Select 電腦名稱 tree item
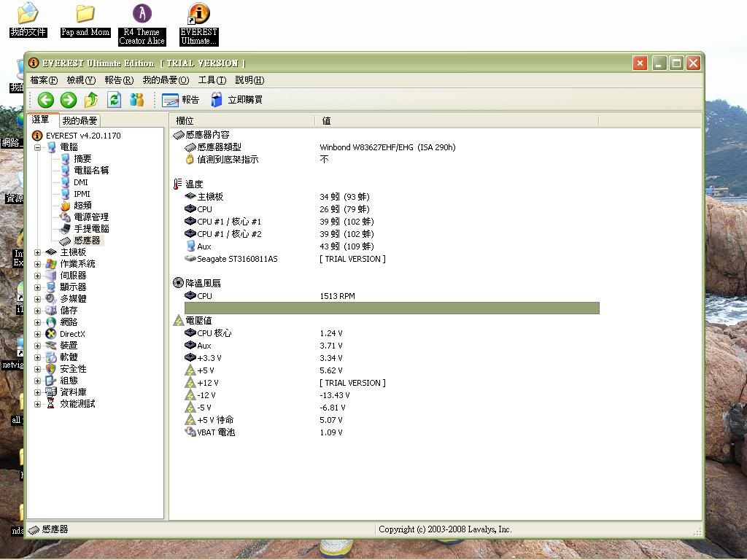The image size is (747, 560). pos(91,171)
